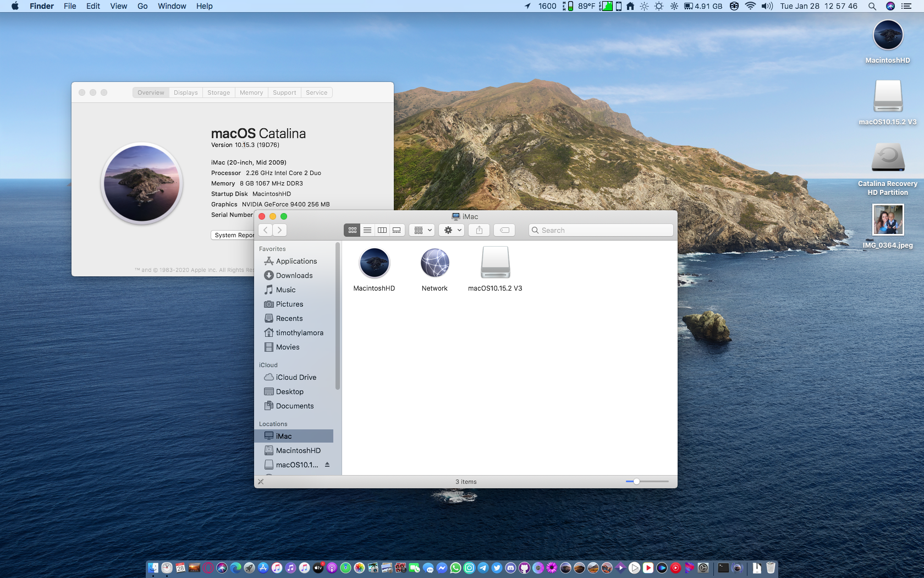Open Telegram from the Dock

coord(483,568)
